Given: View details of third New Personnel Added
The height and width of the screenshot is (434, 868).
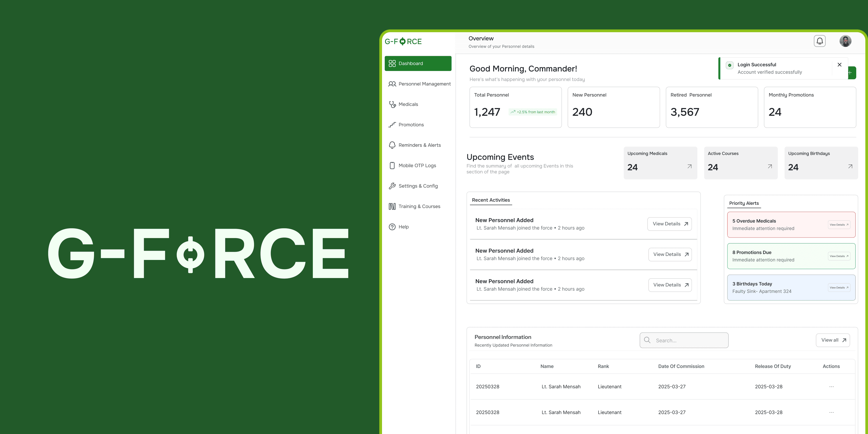Looking at the screenshot, I should pos(670,285).
